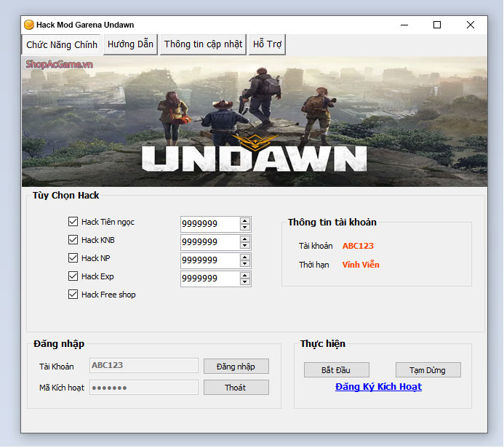Click the Đăng nhập button

(236, 367)
